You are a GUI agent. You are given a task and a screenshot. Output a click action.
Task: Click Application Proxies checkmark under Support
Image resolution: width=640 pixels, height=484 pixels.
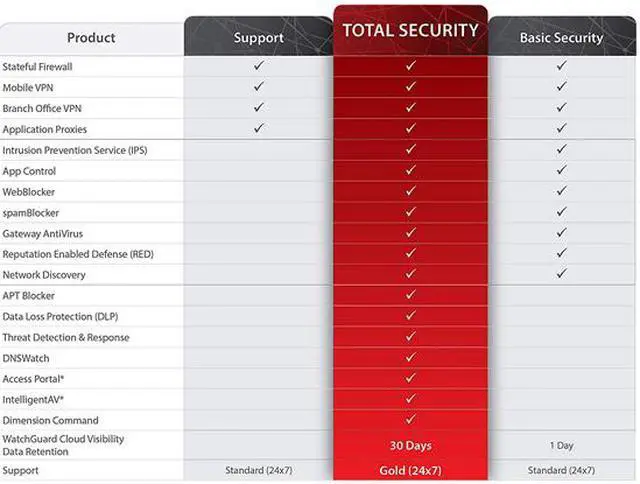(x=258, y=128)
